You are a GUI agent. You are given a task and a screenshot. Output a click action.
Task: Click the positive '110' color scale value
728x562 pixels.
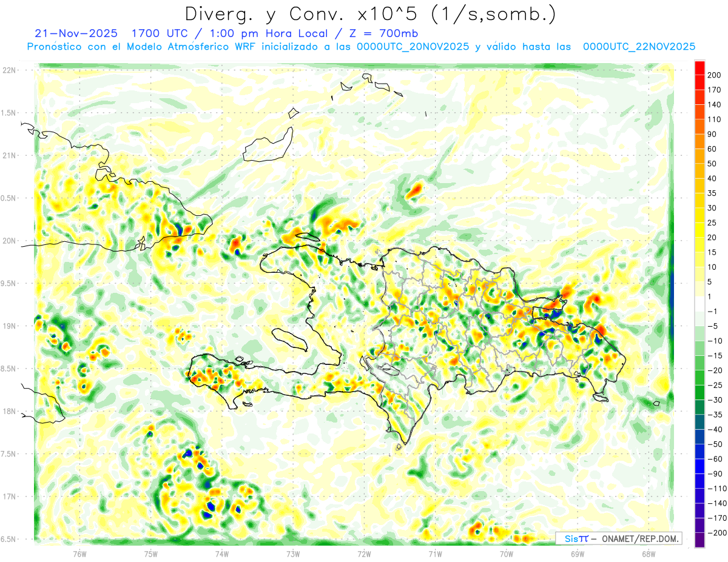pyautogui.click(x=715, y=119)
